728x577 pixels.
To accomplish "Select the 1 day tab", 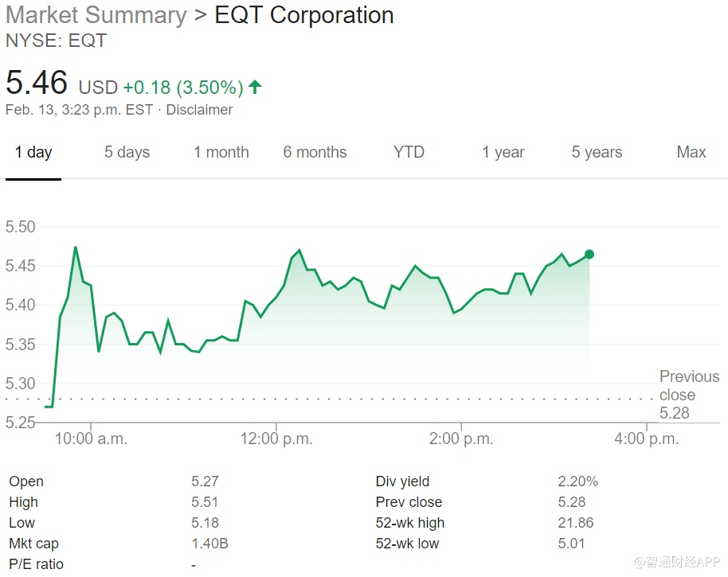I will click(x=33, y=153).
